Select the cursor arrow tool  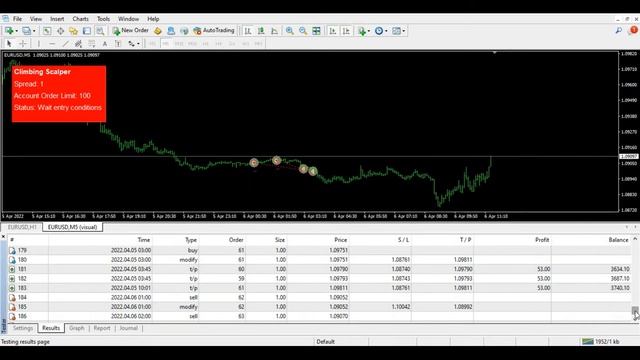click(9, 44)
